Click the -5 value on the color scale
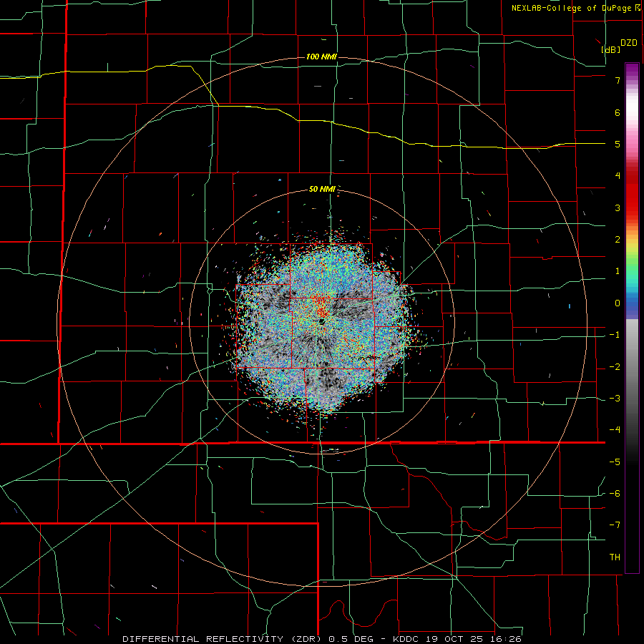The height and width of the screenshot is (644, 644). click(615, 462)
